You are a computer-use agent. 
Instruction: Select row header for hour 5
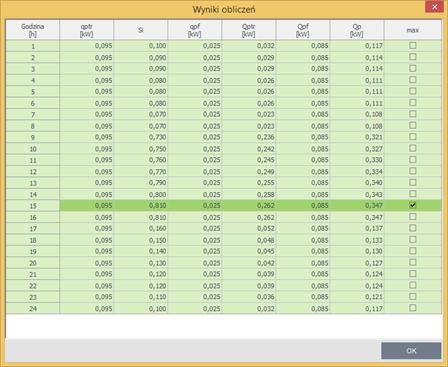33,92
